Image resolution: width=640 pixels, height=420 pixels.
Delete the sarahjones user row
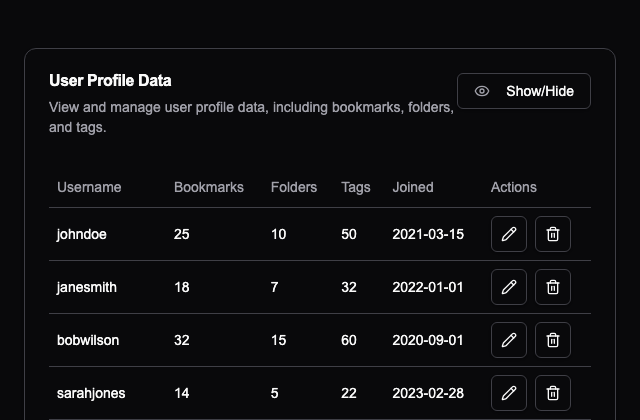(x=553, y=393)
